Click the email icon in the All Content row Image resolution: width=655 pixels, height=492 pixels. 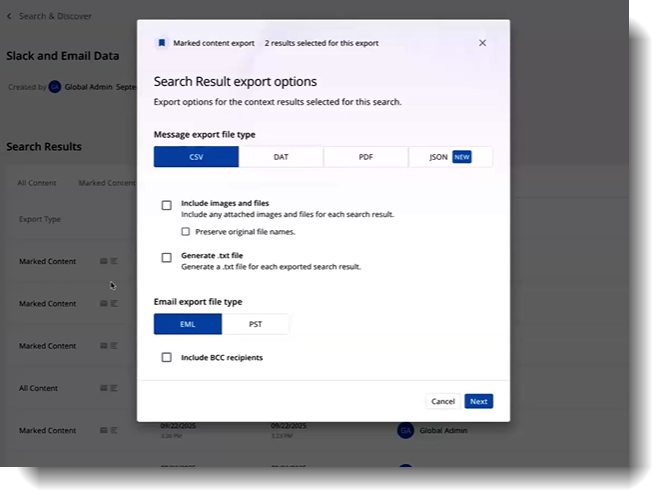pyautogui.click(x=104, y=388)
